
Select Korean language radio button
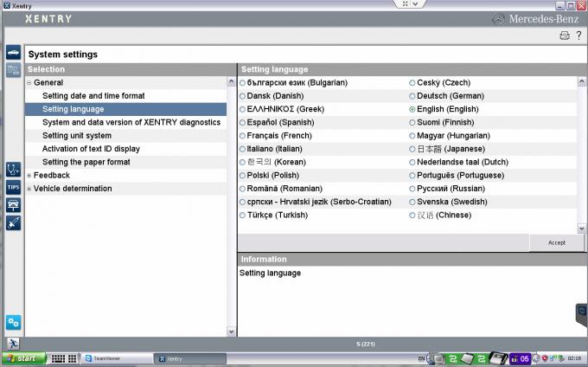pyautogui.click(x=243, y=163)
